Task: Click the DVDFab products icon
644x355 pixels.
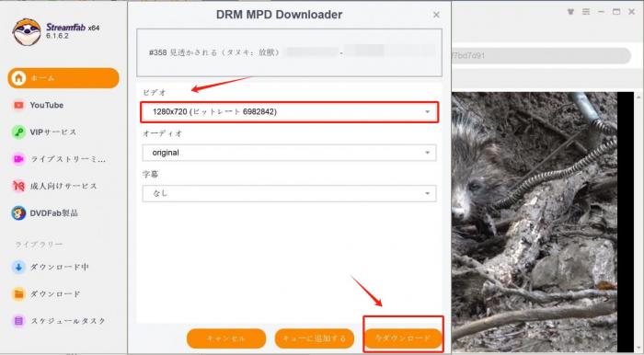Action: [x=18, y=213]
